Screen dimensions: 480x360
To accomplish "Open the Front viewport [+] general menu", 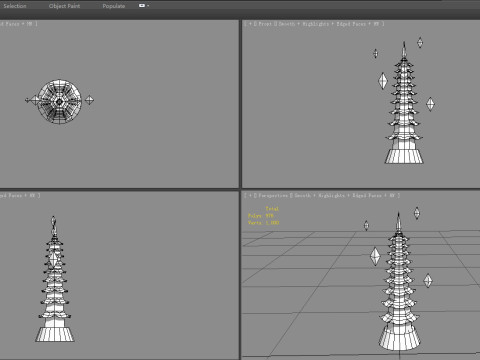I will tap(250, 24).
